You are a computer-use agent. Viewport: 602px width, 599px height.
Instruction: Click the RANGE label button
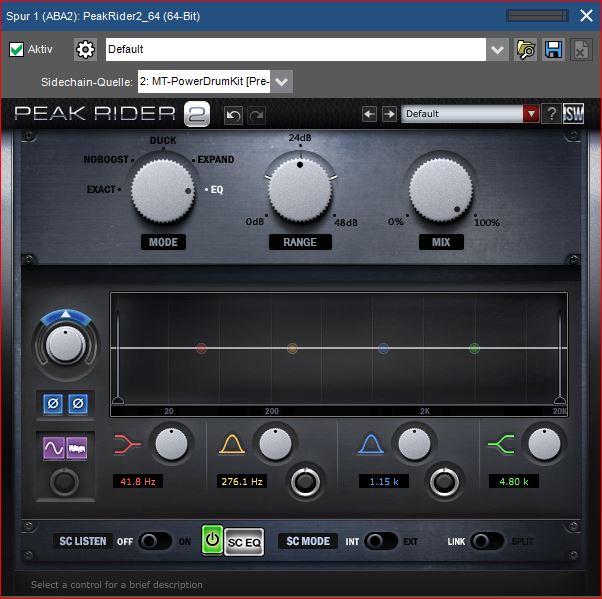pos(300,242)
